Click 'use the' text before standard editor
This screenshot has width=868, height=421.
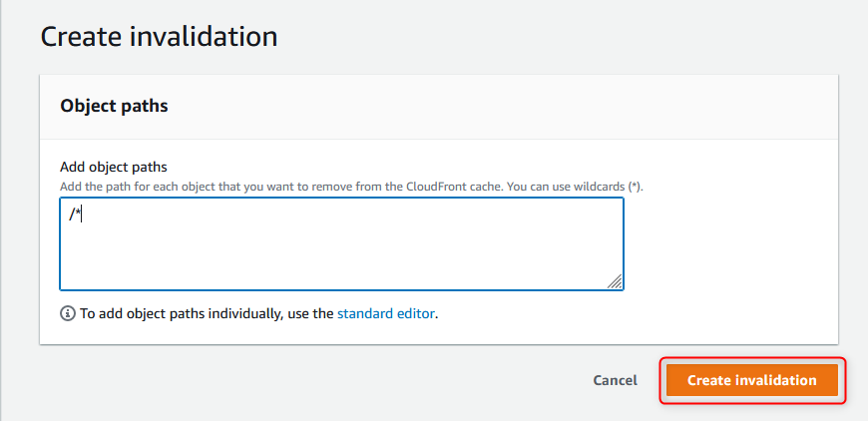pos(311,313)
